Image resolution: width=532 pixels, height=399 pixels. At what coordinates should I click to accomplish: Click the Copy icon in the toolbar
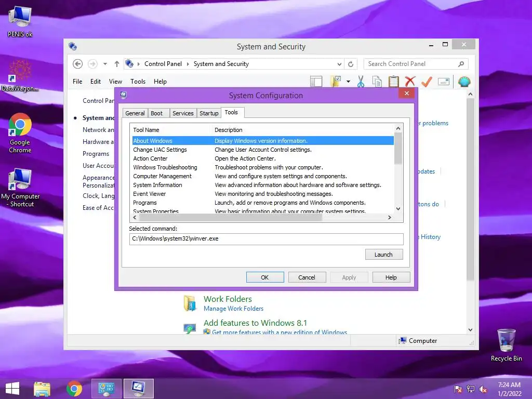377,82
